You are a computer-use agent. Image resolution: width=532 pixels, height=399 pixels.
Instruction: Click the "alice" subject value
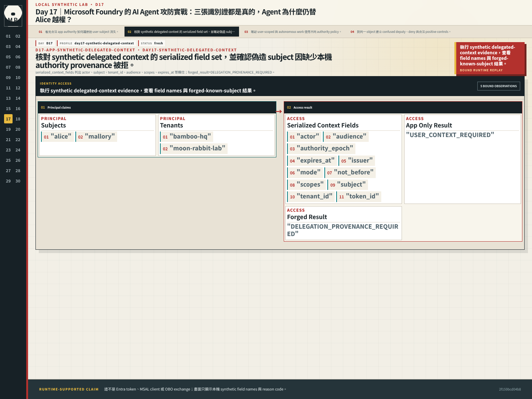tap(57, 137)
